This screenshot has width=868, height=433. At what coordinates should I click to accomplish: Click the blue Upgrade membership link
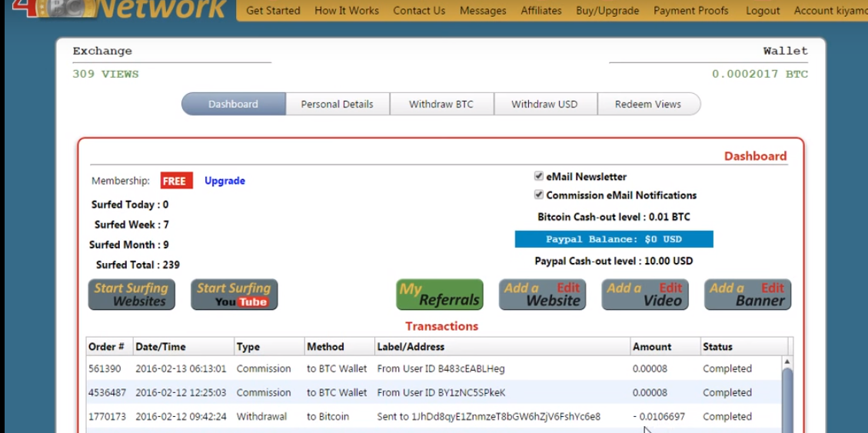click(224, 181)
